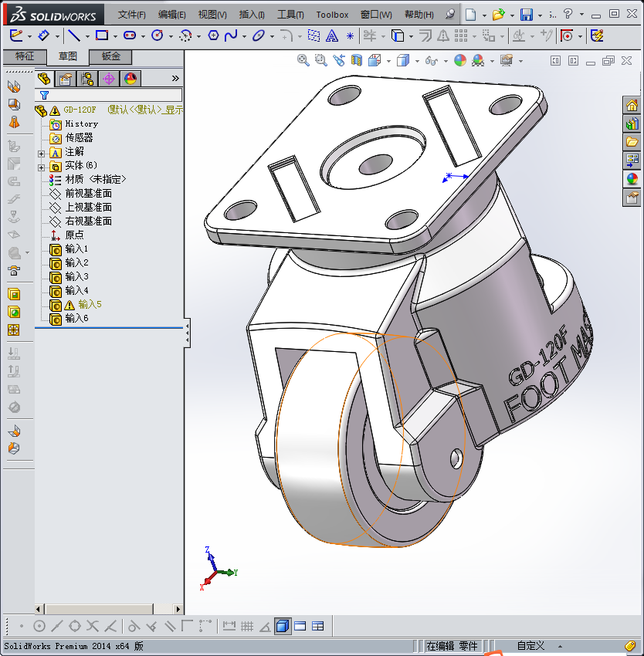Open DimXpertManager tab icon
The height and width of the screenshot is (656, 644).
click(x=109, y=78)
